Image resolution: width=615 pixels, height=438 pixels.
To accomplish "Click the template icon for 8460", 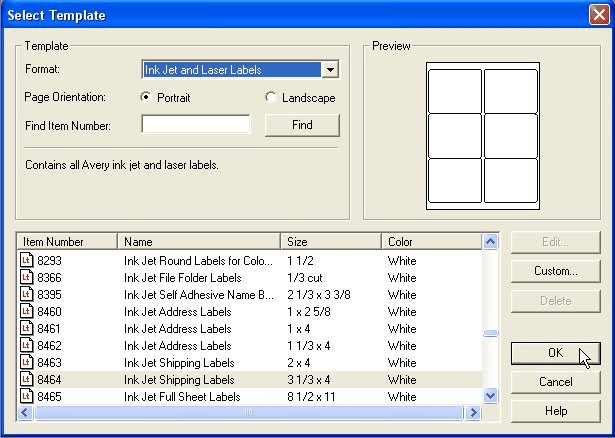I will 27,312.
